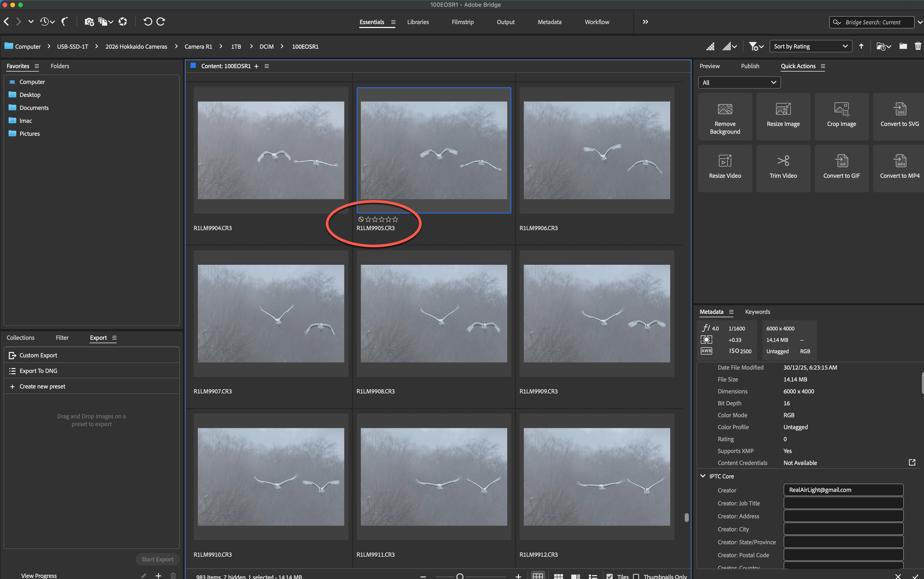Click the Get Photos from Camera icon
Viewport: 924px width, 579px height.
pos(89,22)
